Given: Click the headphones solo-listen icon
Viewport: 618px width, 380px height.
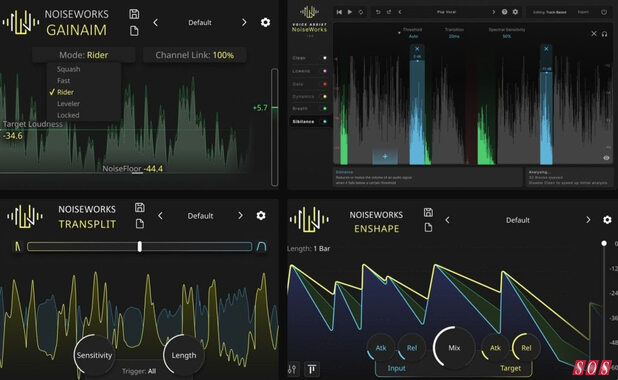Looking at the screenshot, I should click(604, 34).
